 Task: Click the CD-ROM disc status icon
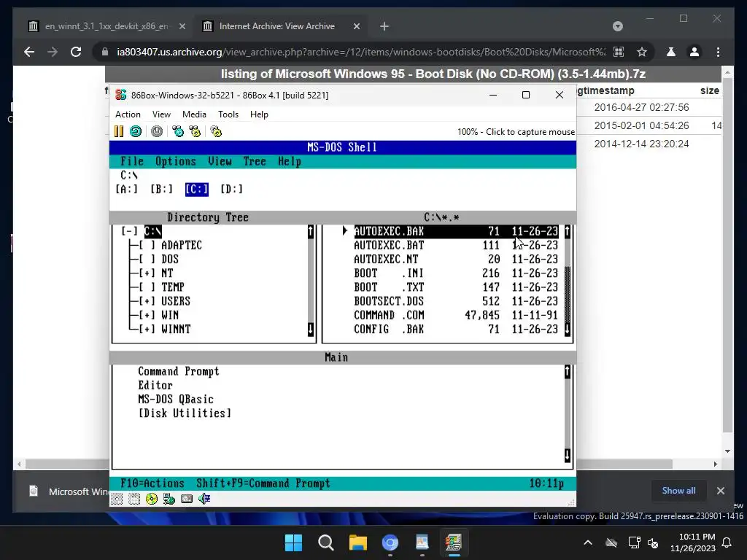[x=152, y=499]
